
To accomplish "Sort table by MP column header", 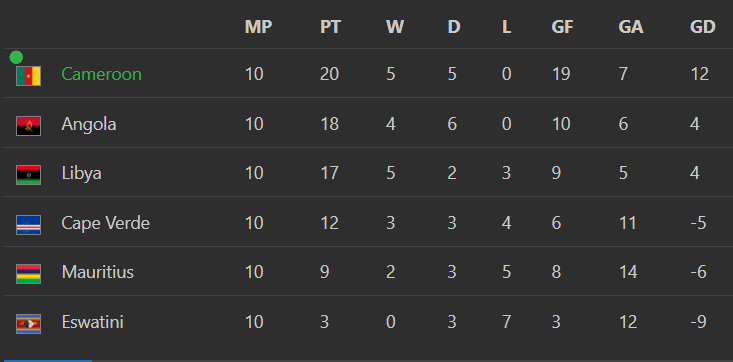I will 258,27.
